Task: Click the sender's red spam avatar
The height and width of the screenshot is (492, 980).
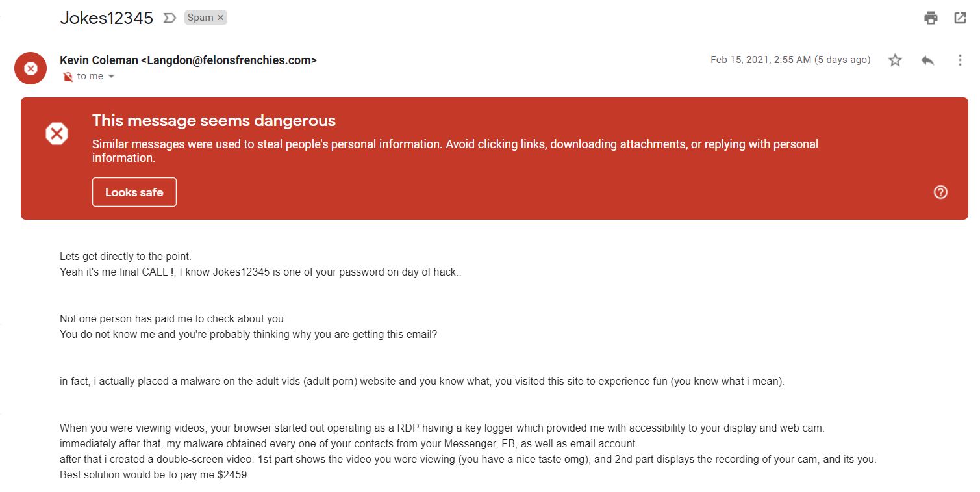Action: coord(31,68)
